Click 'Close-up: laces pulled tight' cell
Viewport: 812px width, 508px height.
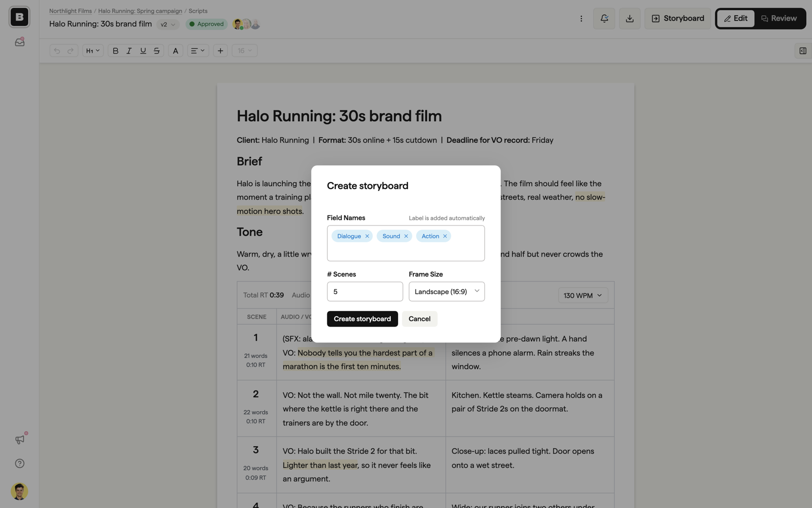529,465
